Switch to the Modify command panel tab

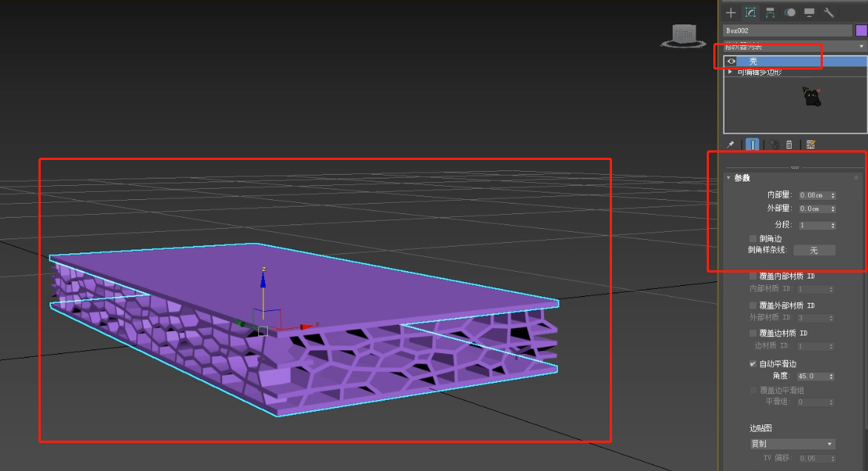750,13
